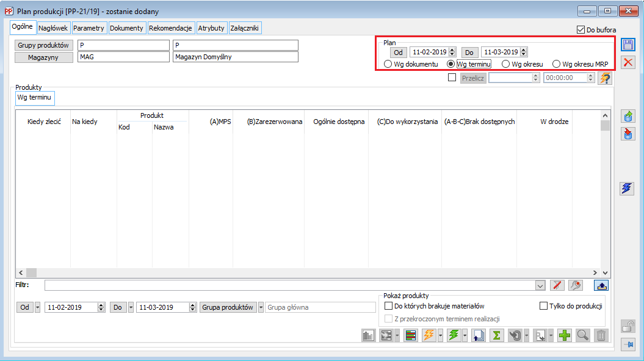This screenshot has height=361, width=644.
Task: Click the colored striped rows icon
Action: pos(411,335)
